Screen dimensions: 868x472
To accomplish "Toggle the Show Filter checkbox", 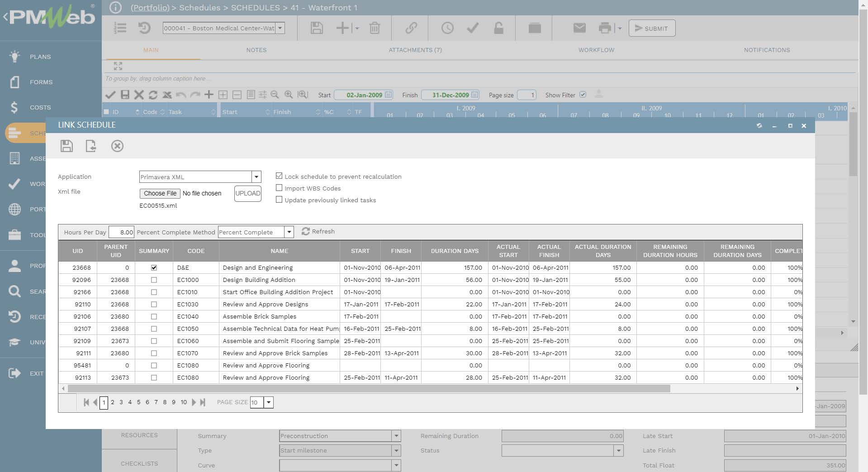I will (583, 95).
